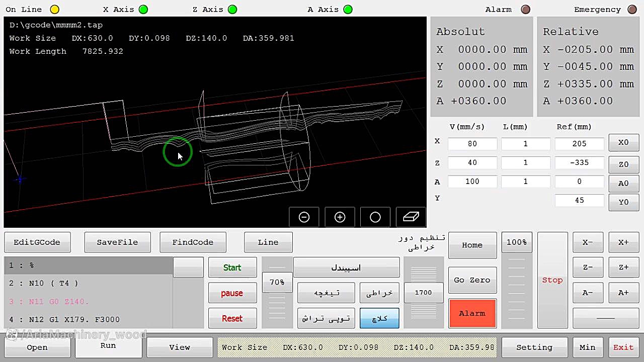This screenshot has height=362, width=644.
Task: Click the Z Ref field showing -335
Action: [x=579, y=163]
